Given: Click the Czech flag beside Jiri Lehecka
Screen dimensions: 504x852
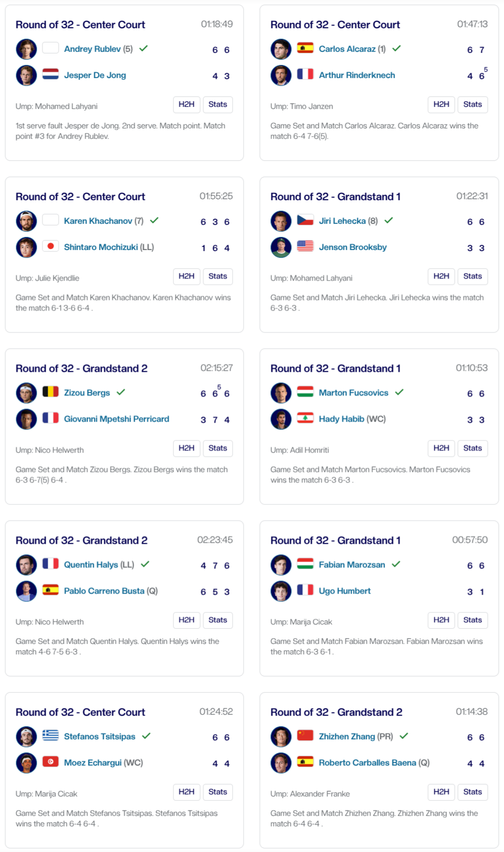Looking at the screenshot, I should pyautogui.click(x=305, y=220).
